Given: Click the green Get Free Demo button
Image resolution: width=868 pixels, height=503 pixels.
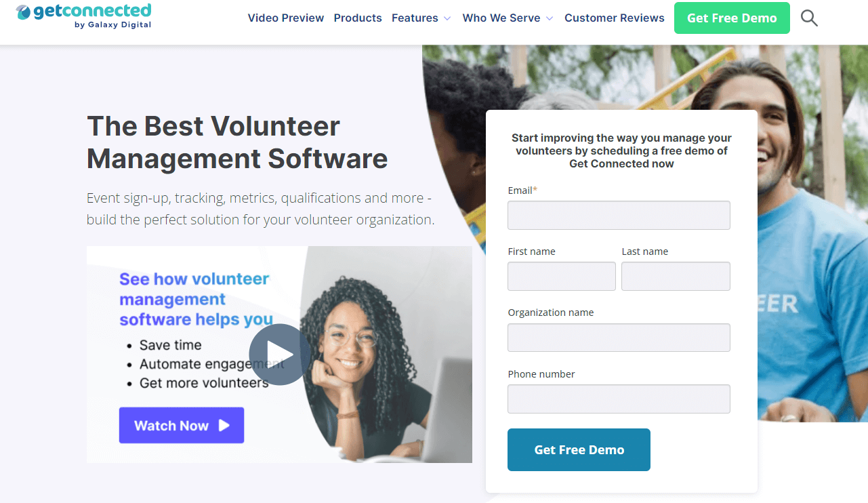Looking at the screenshot, I should coord(732,18).
